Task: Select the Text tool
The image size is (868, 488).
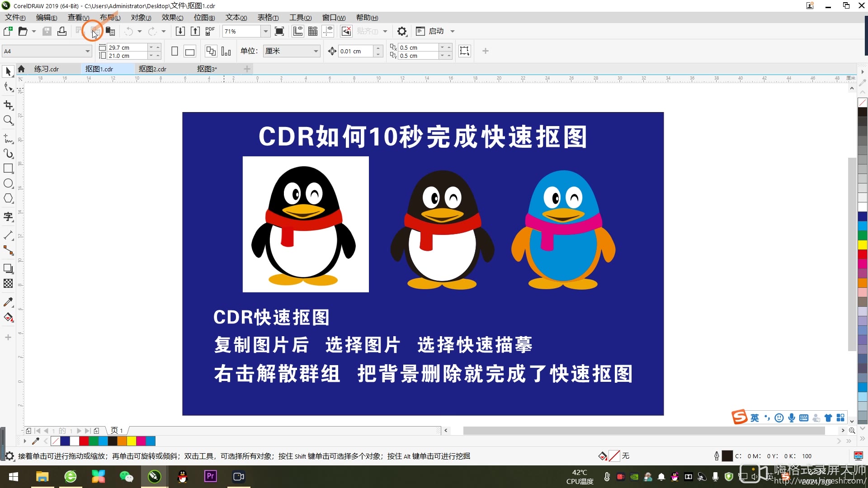Action: pyautogui.click(x=8, y=217)
